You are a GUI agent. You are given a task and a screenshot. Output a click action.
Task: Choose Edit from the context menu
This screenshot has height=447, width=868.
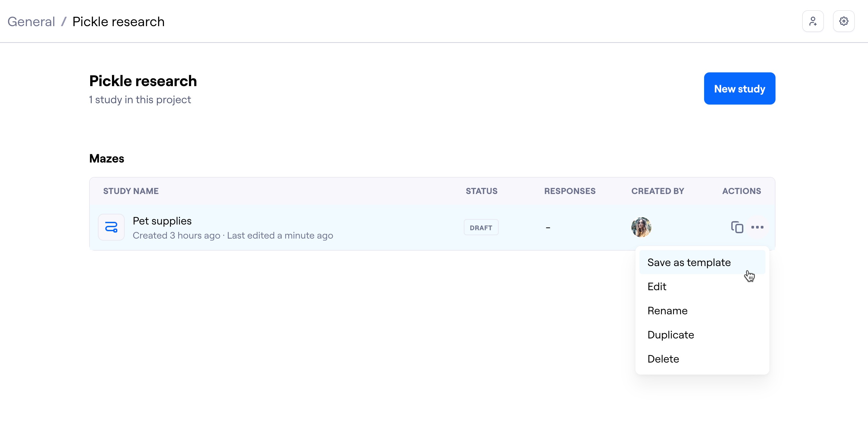coord(657,286)
